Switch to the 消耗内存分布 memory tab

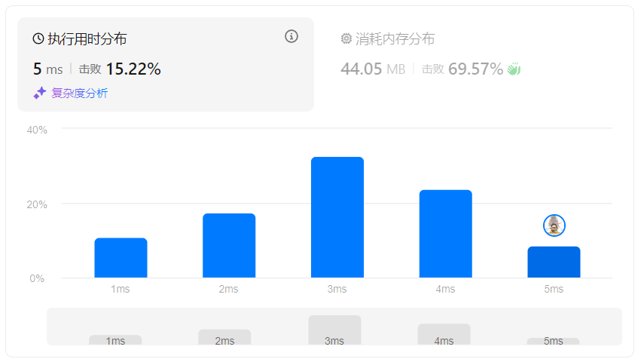pyautogui.click(x=387, y=39)
